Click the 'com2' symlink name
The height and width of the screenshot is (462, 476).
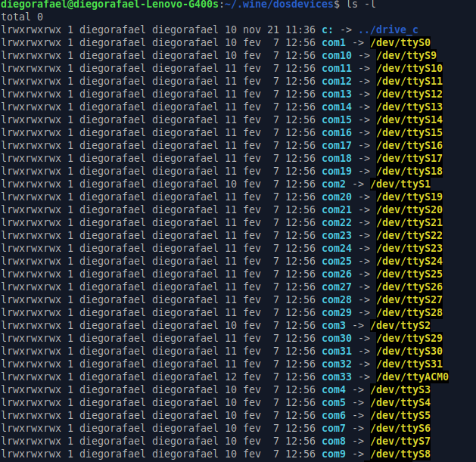334,184
